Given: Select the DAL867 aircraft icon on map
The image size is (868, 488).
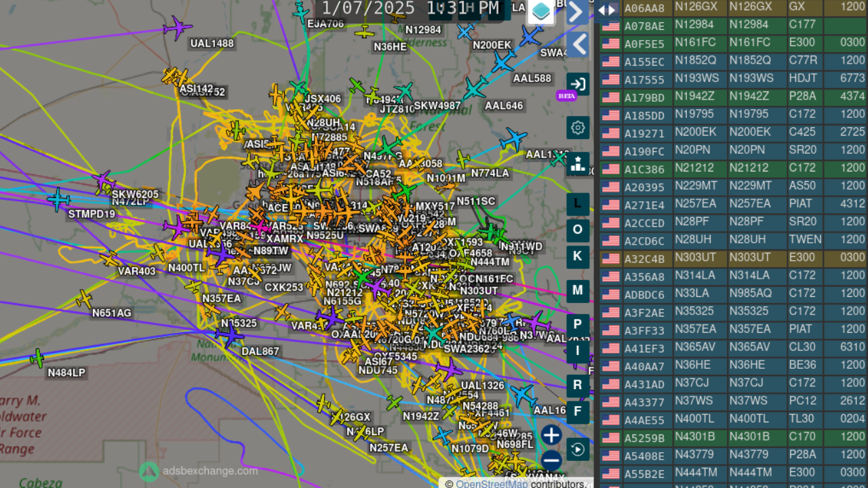Looking at the screenshot, I should pyautogui.click(x=229, y=335).
